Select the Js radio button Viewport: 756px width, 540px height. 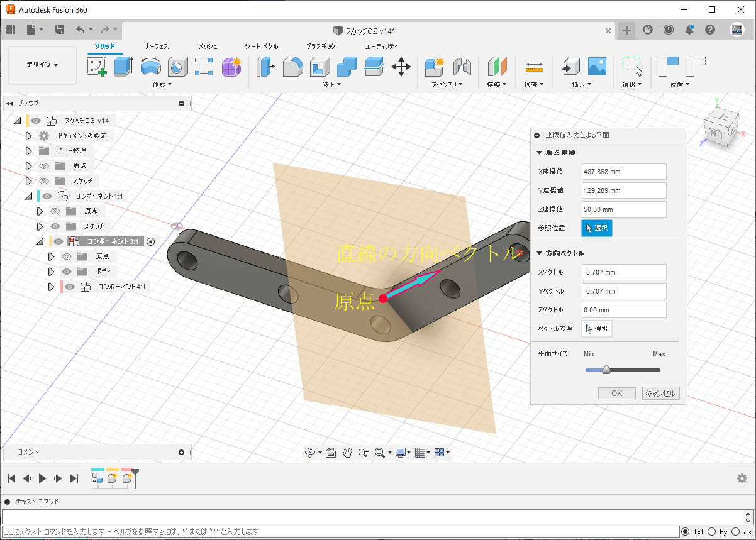[737, 532]
